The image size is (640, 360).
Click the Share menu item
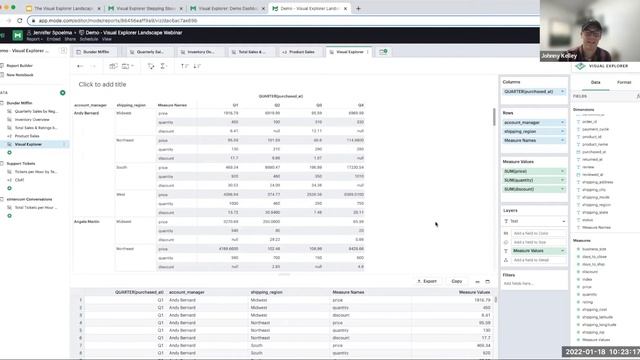click(x=70, y=39)
